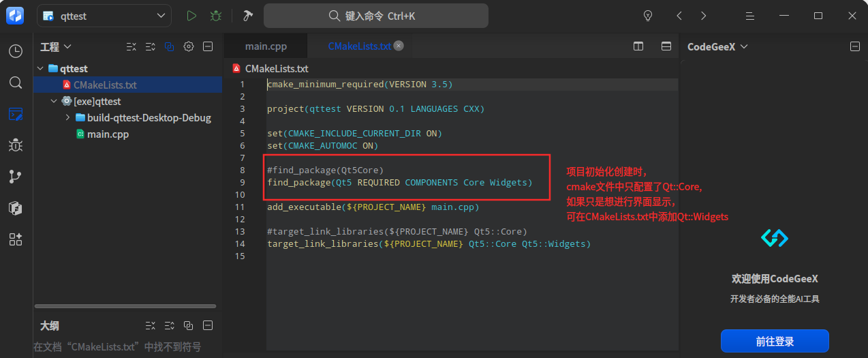Click the CMakeLists.txt breadcrumb label
This screenshot has width=868, height=358.
click(x=277, y=69)
